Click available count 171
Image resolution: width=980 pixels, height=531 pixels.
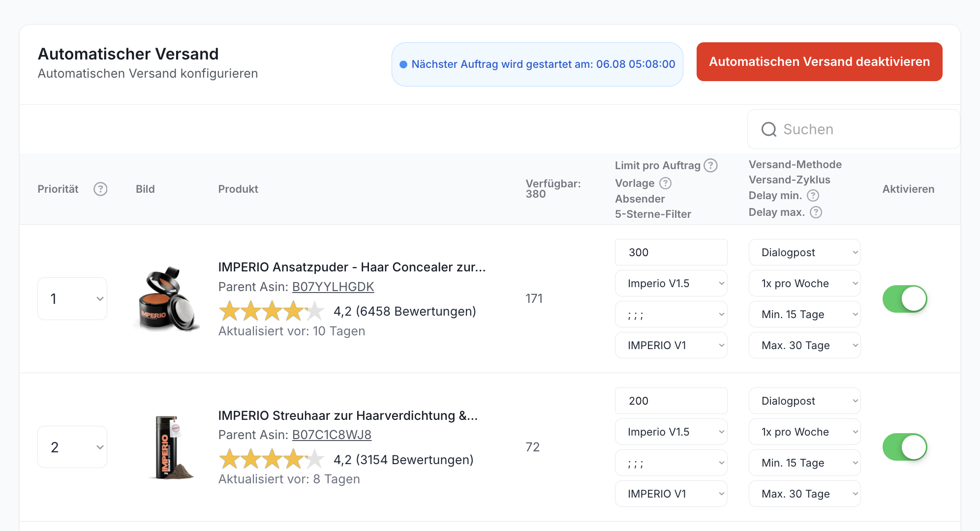point(534,298)
